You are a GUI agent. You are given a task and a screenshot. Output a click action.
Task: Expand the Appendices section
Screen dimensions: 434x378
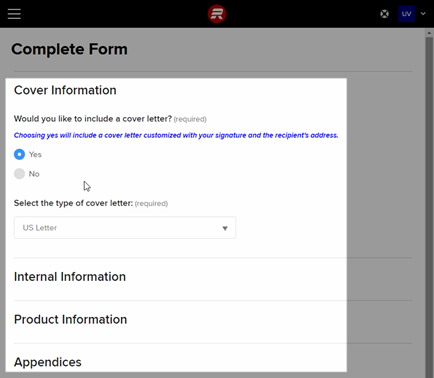[48, 362]
